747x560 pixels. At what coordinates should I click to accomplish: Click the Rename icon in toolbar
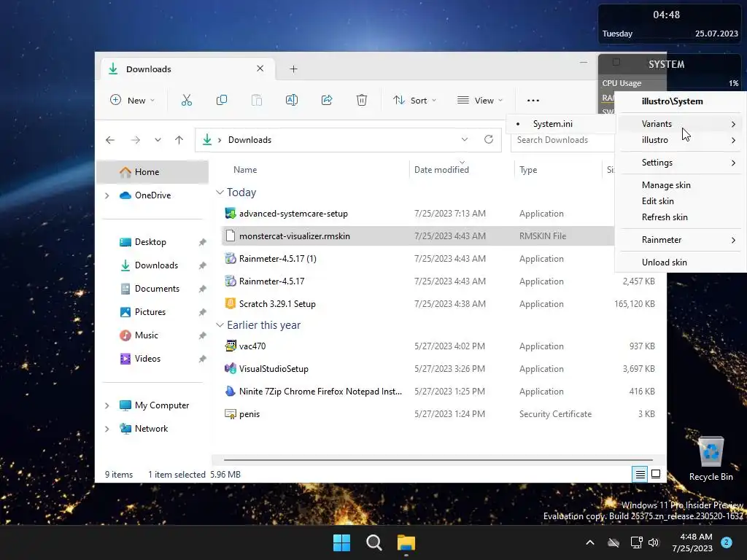[292, 100]
